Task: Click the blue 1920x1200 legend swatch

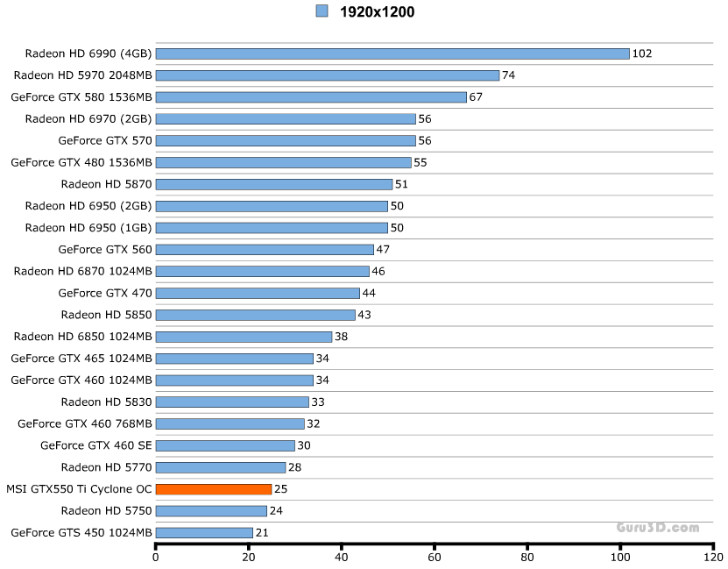Action: (x=322, y=11)
